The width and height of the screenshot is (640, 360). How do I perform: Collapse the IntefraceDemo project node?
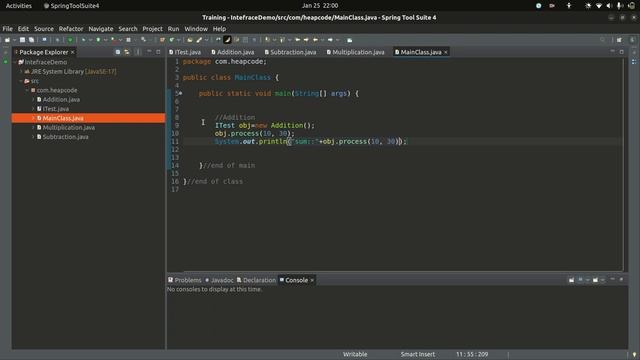[15, 62]
